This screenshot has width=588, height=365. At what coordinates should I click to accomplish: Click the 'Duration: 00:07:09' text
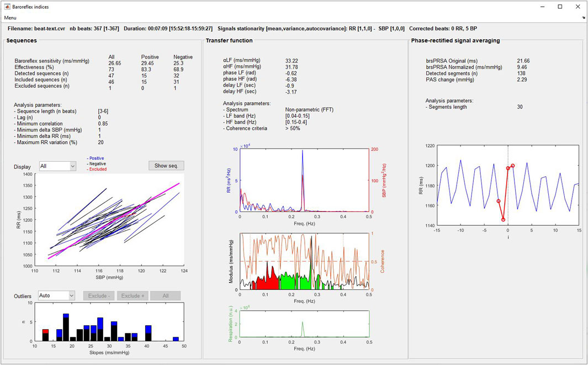[x=146, y=29]
